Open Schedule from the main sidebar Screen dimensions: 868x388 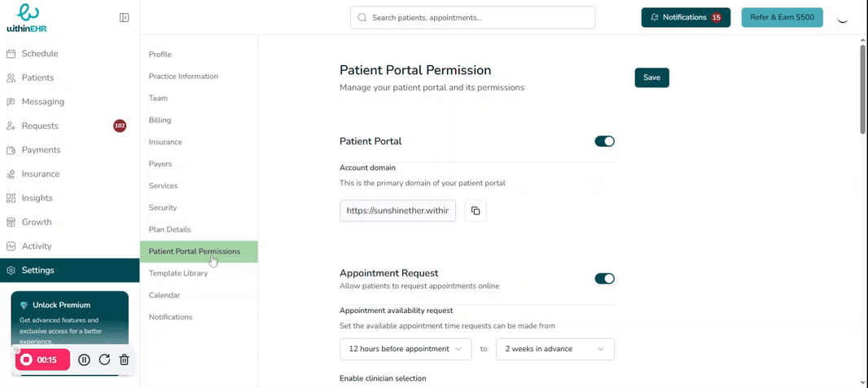click(x=39, y=54)
